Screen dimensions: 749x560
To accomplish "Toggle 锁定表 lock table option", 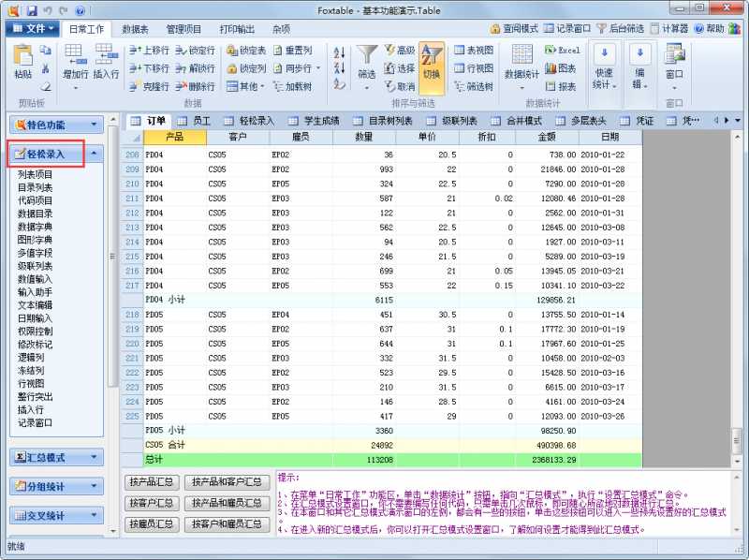I will pos(246,51).
